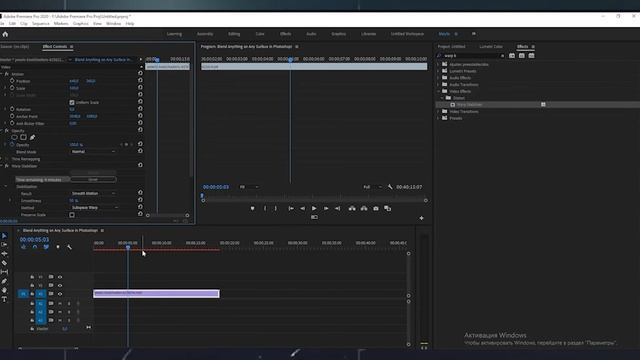Screen dimensions: 640x360
Task: Open the Project: Untitled panel tab
Action: point(451,47)
